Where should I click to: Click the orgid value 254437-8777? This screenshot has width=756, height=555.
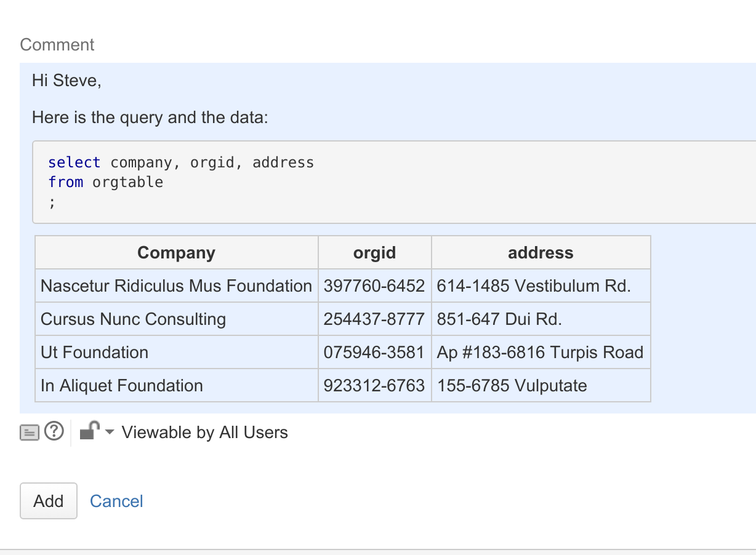(x=375, y=319)
